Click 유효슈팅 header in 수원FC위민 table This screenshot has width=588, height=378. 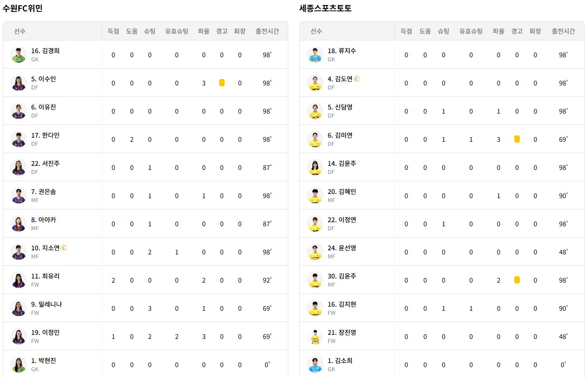tap(177, 31)
